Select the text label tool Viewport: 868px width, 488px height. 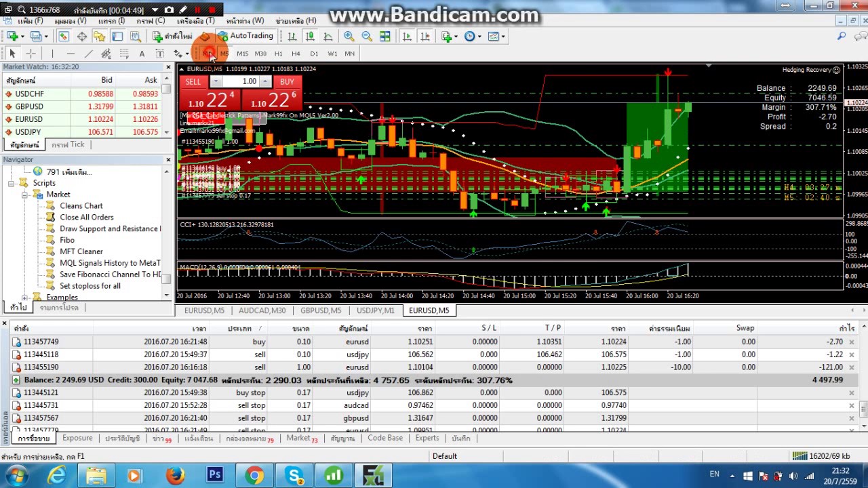pyautogui.click(x=159, y=54)
